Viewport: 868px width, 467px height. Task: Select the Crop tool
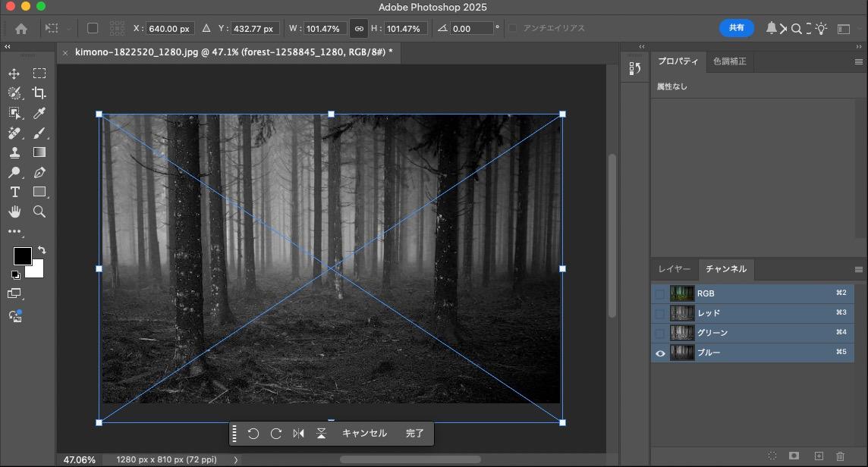[39, 93]
